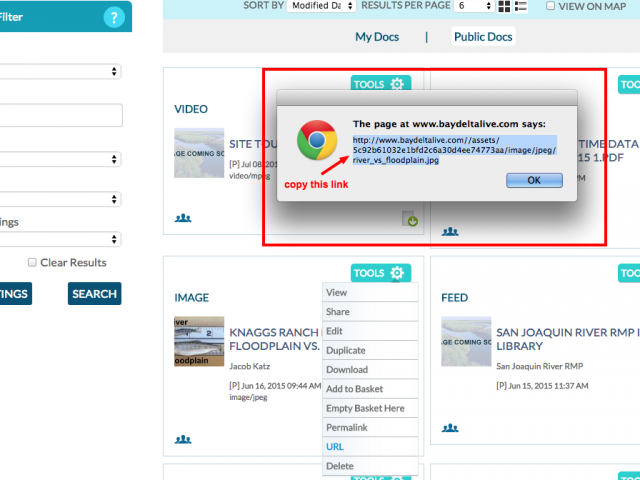
Task: Tick the Clear Results checkbox
Action: click(x=32, y=262)
